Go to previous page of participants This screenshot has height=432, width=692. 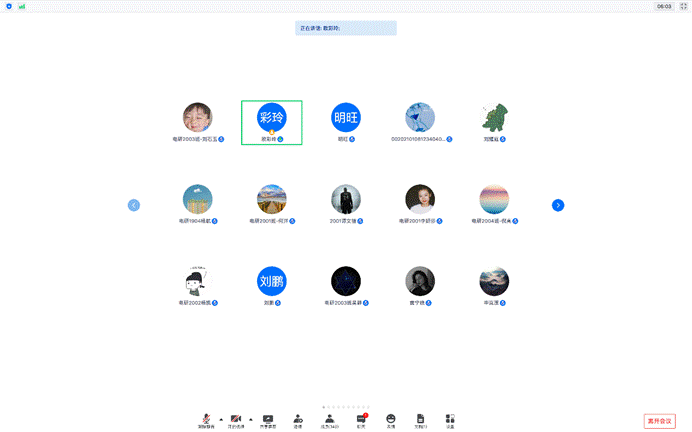tap(134, 205)
